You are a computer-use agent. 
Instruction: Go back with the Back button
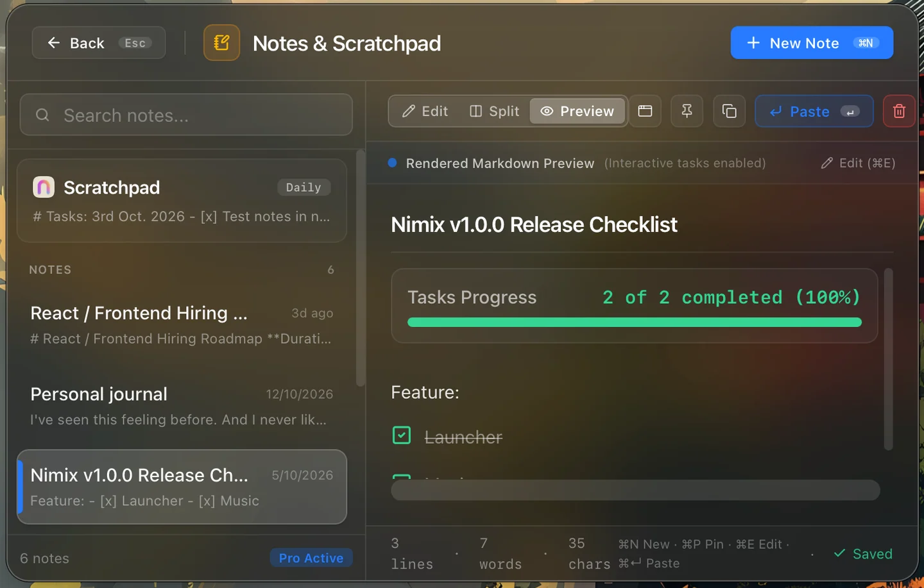[x=99, y=43]
